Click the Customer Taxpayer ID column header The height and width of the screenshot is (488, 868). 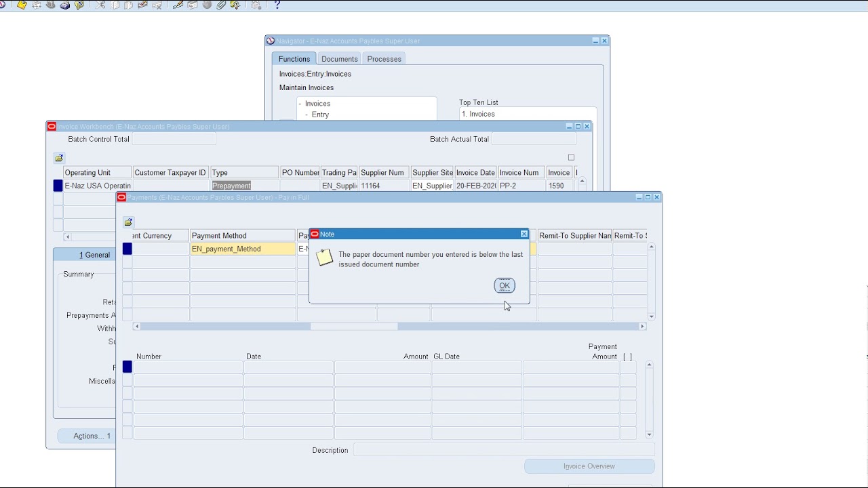click(x=170, y=173)
